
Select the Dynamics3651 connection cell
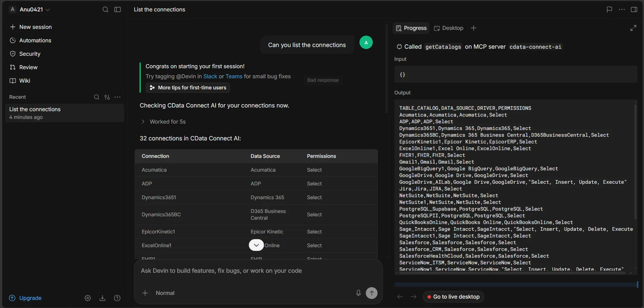tap(159, 197)
